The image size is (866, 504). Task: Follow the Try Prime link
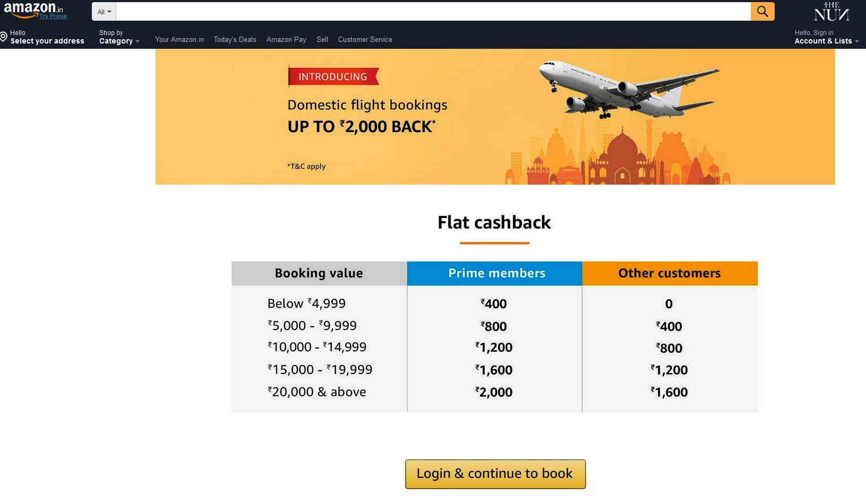pos(53,16)
